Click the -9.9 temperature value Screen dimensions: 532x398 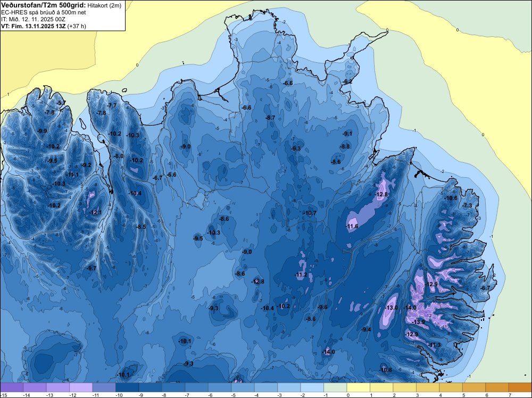[43, 131]
